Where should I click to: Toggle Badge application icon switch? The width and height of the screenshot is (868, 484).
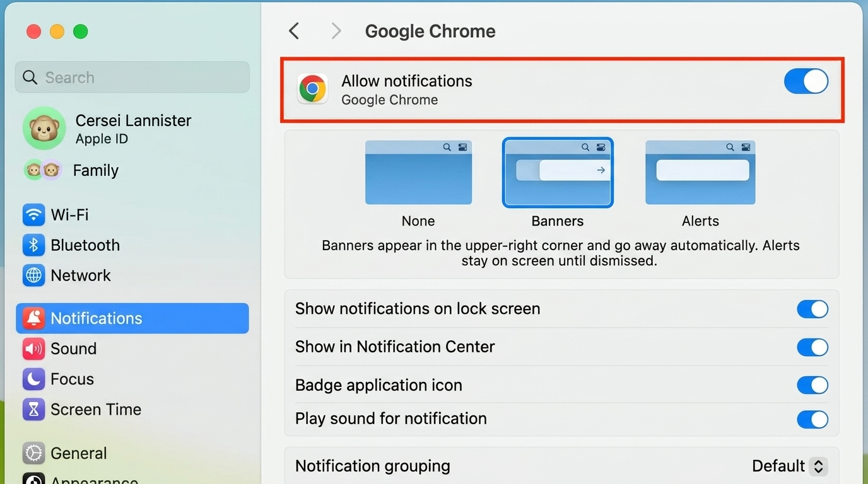(x=812, y=385)
